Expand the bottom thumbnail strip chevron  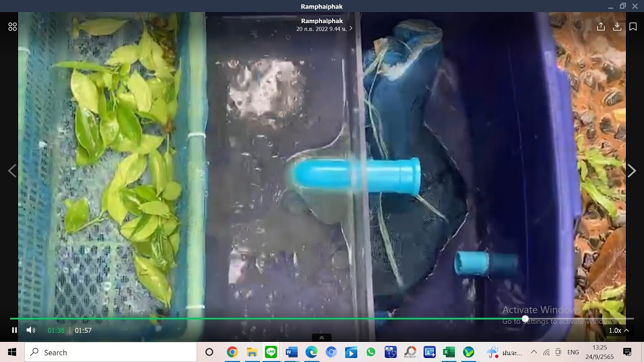pyautogui.click(x=321, y=338)
